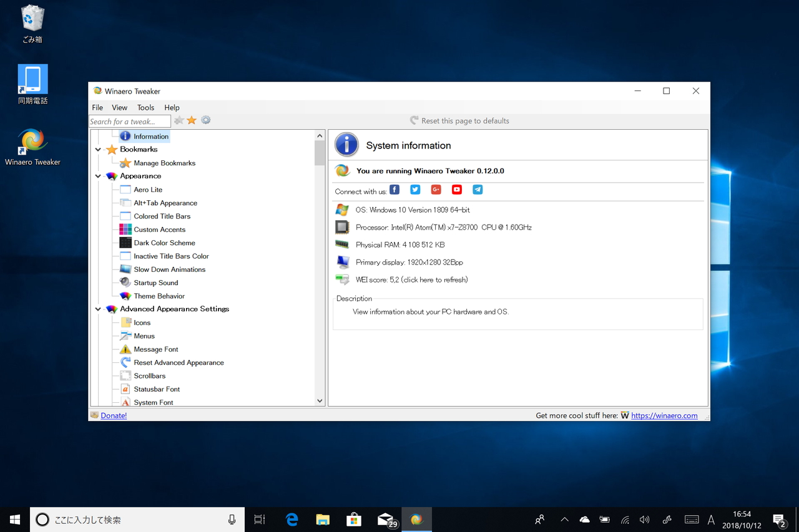Image resolution: width=799 pixels, height=532 pixels.
Task: Click the Google+ icon
Action: [x=436, y=190]
